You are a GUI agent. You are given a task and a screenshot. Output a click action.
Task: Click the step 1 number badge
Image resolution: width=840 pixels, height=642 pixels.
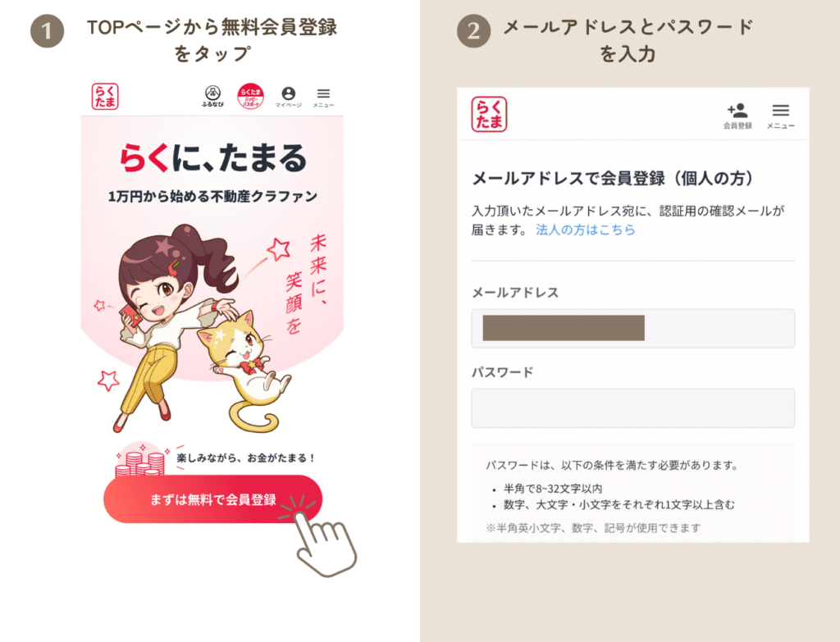(x=47, y=31)
